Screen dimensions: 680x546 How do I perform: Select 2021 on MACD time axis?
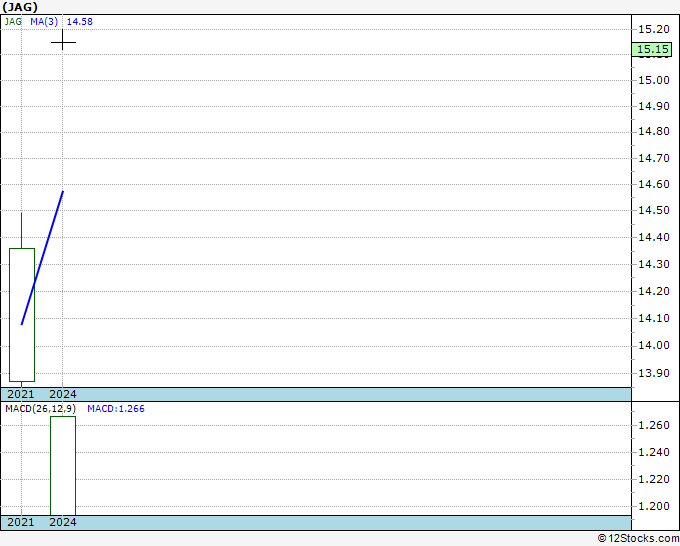pos(21,522)
